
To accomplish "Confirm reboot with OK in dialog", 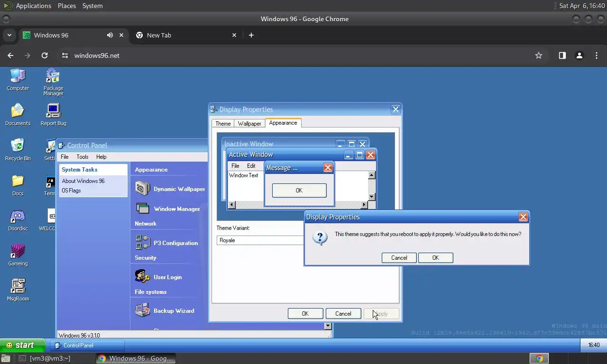I will (435, 258).
